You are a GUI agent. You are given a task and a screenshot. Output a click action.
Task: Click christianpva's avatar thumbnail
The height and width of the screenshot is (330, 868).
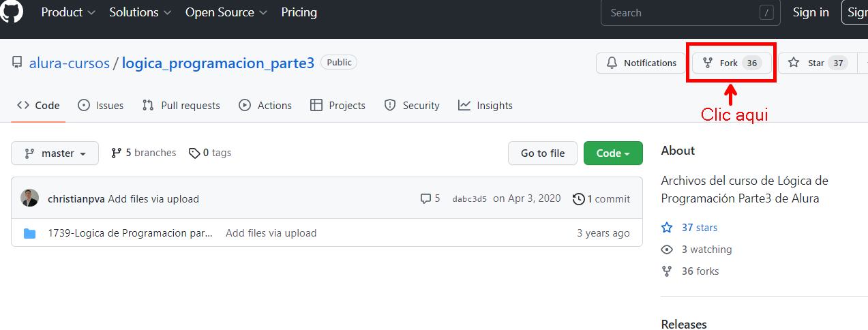point(30,198)
